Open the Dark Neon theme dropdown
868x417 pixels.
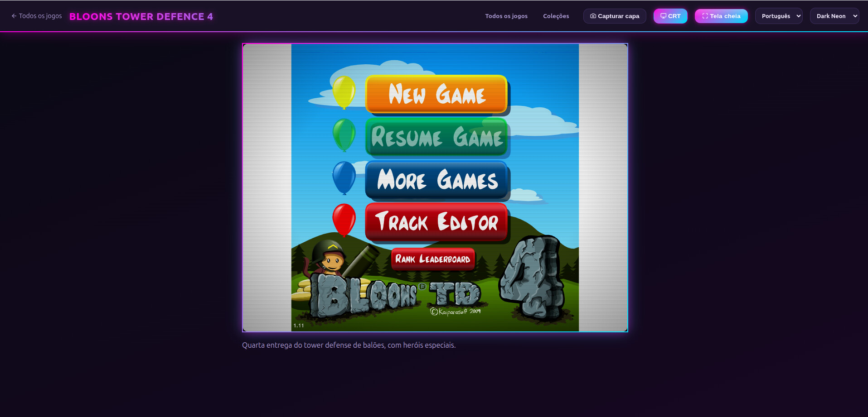click(834, 16)
